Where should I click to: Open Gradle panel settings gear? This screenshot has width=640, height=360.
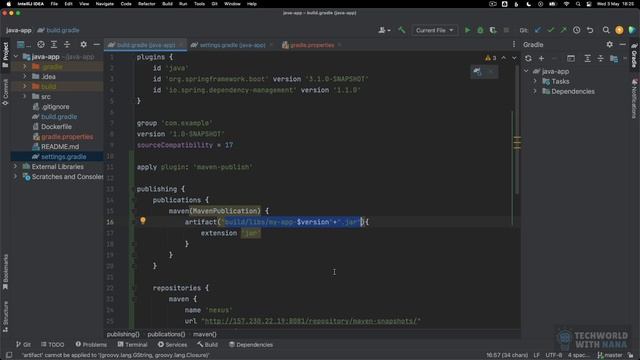pyautogui.click(x=609, y=44)
